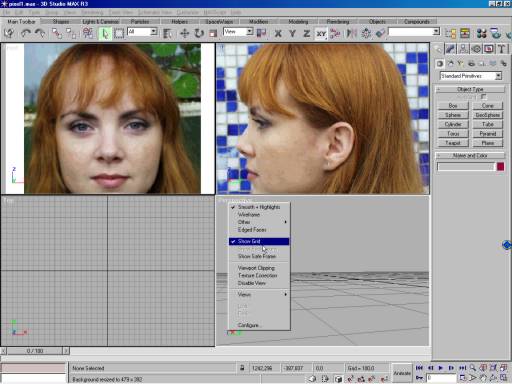Open the Standard Primitives category dropdown

(x=470, y=76)
